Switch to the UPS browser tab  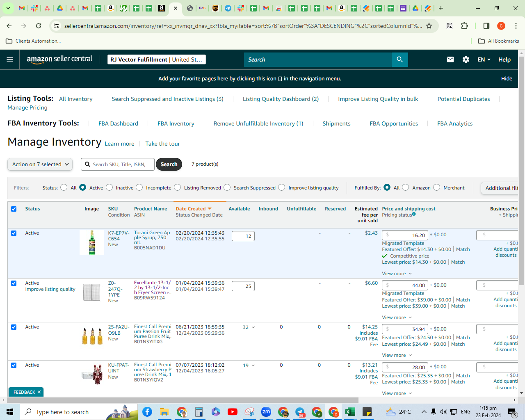tap(215, 8)
